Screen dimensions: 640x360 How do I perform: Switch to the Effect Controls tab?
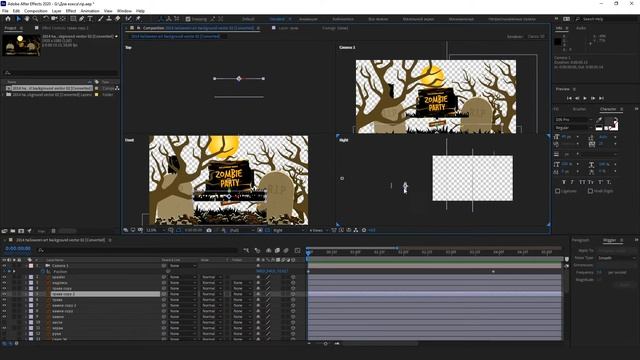click(x=65, y=28)
